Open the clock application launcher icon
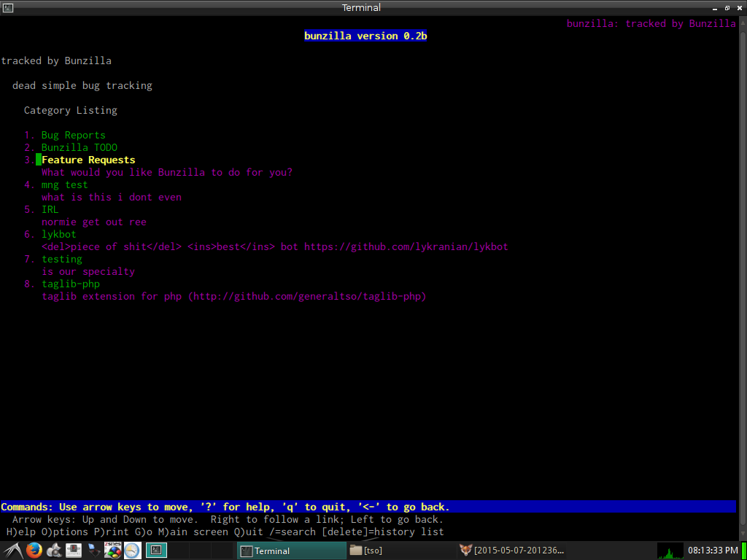Image resolution: width=747 pixels, height=560 pixels. point(132,551)
